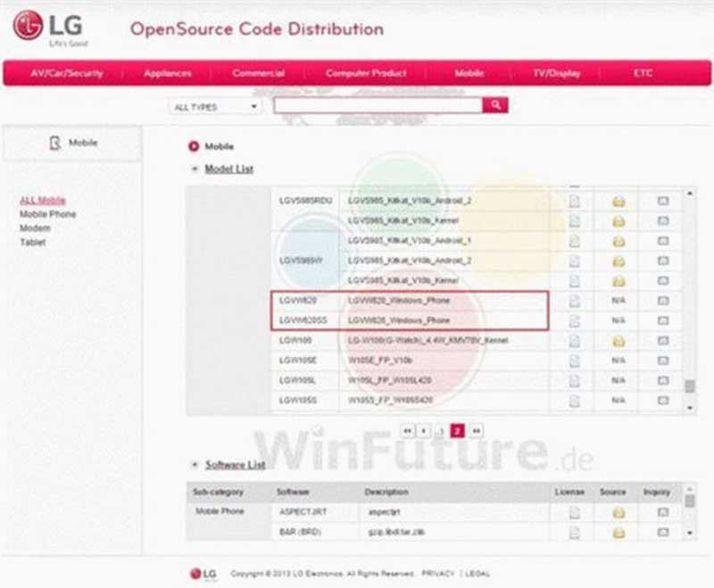Open inquiry icon for LGVW820SS row
Screen dimensions: 714x588
[x=663, y=320]
